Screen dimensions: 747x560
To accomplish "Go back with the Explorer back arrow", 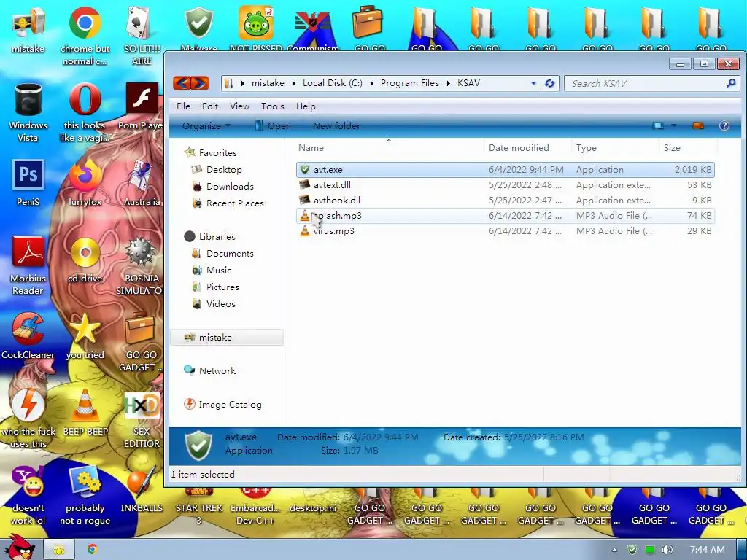I will [x=182, y=83].
